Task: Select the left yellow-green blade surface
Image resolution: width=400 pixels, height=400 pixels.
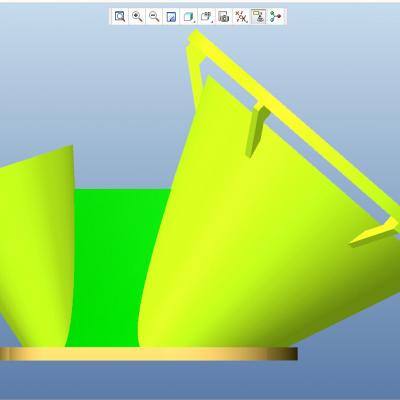Action: [x=37, y=247]
